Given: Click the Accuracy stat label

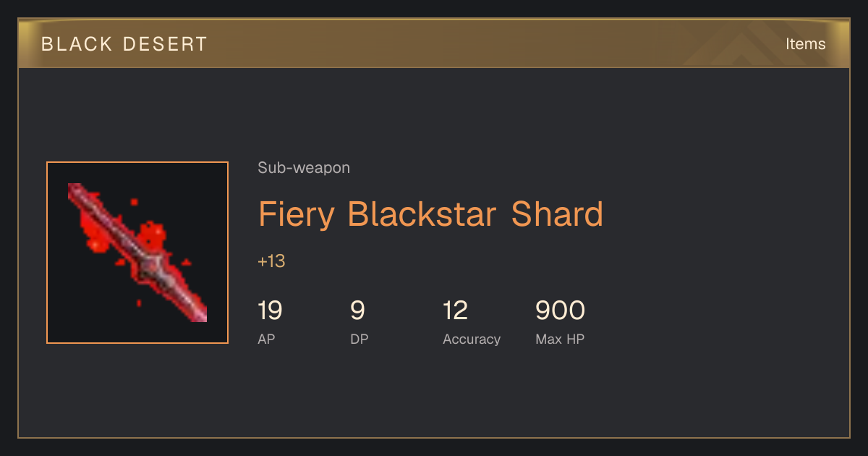Looking at the screenshot, I should click(472, 339).
